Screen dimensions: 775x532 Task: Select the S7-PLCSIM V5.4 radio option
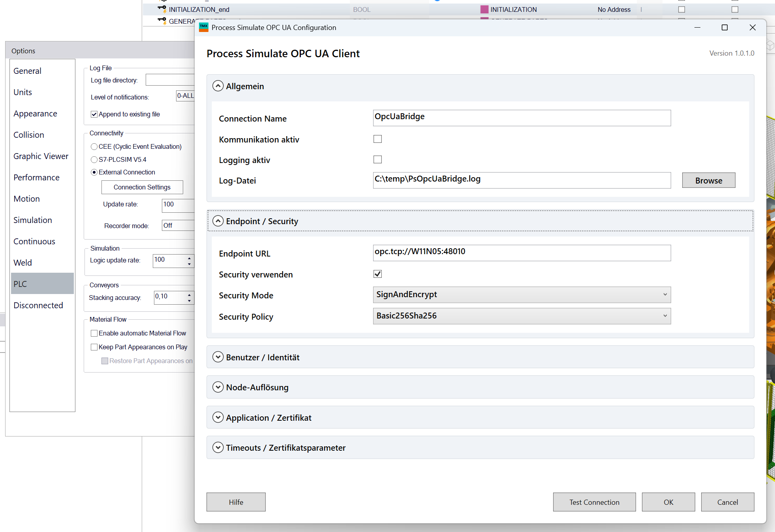pyautogui.click(x=94, y=160)
